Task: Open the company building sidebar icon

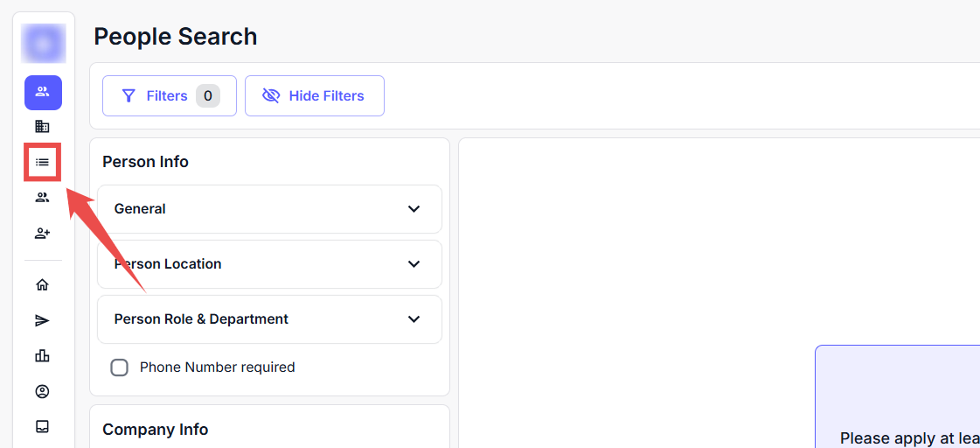Action: (42, 127)
